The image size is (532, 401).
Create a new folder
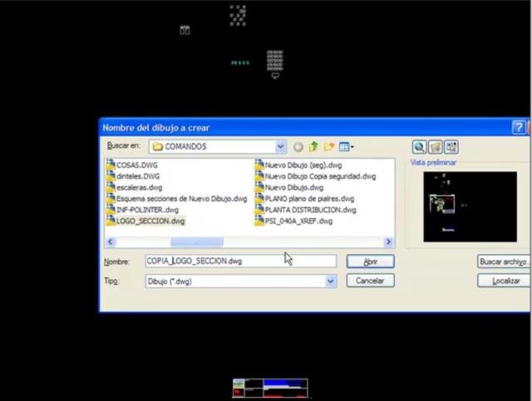[x=328, y=146]
